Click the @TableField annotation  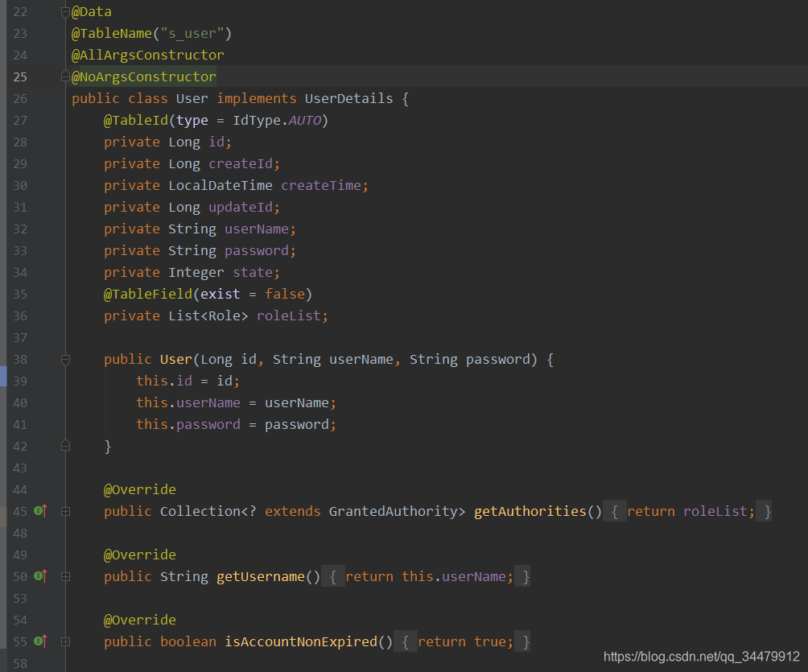[148, 294]
